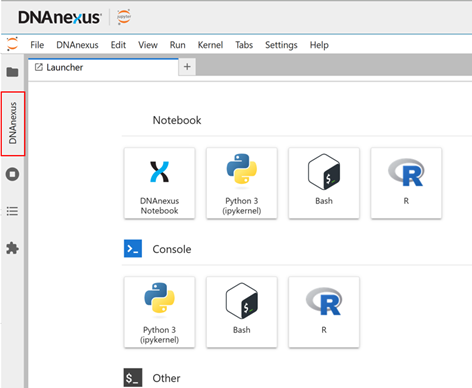Start a Python 3 (ipykernel) console
The width and height of the screenshot is (472, 388).
(159, 312)
